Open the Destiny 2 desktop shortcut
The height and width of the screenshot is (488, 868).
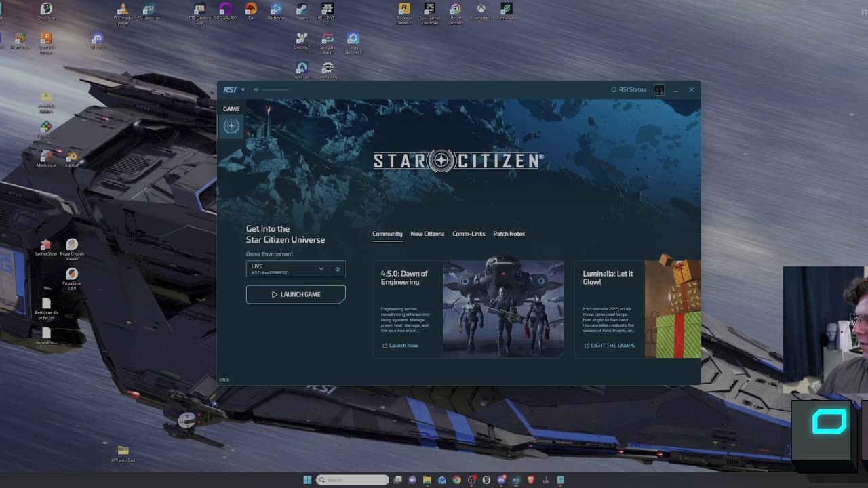point(302,41)
